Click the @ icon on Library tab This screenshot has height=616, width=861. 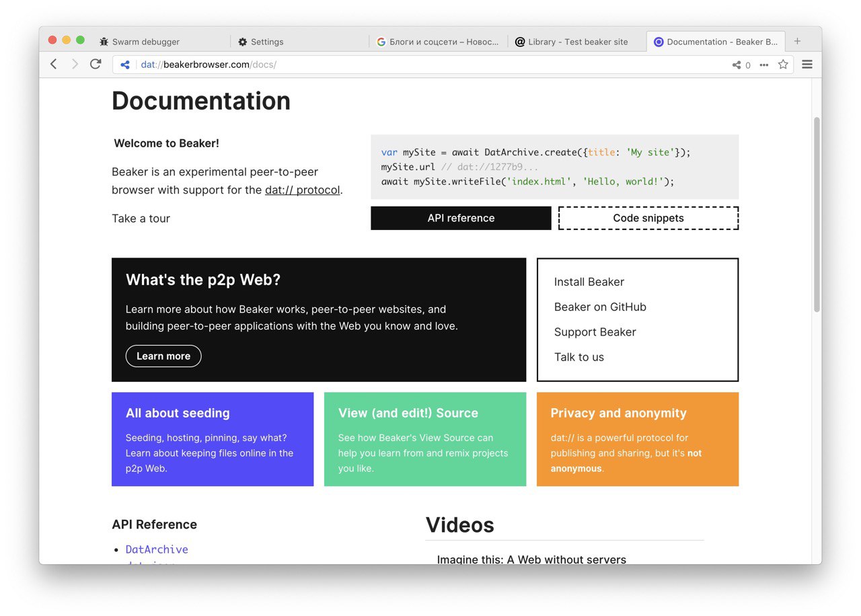pyautogui.click(x=520, y=42)
